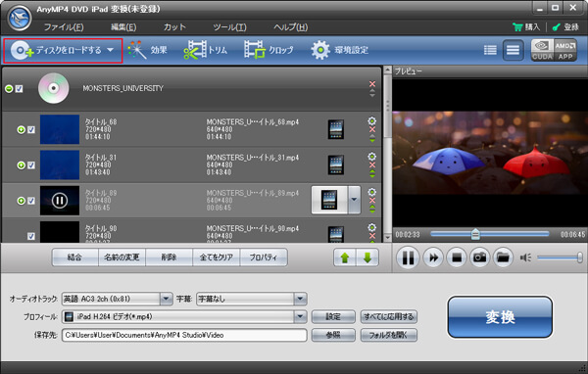This screenshot has height=374, width=588.
Task: Click the Register (登録) key link
Action: (565, 27)
